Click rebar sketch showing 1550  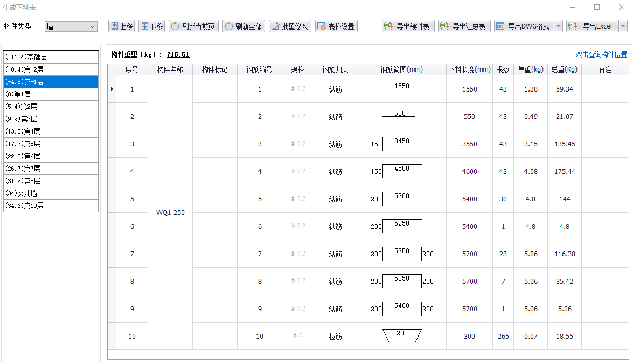pos(401,89)
